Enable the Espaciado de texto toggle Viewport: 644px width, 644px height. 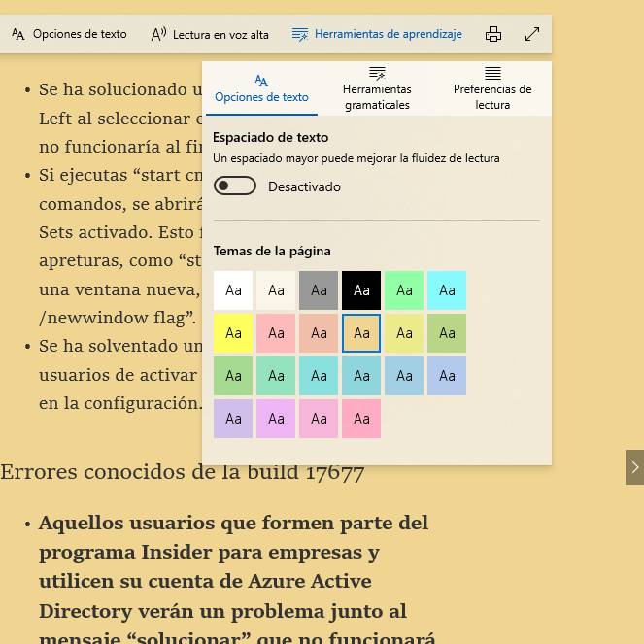tap(235, 186)
